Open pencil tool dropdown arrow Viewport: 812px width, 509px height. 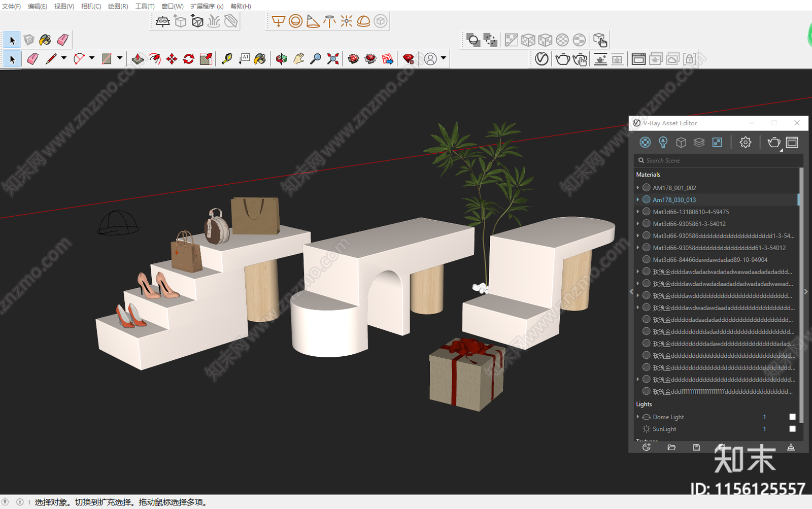click(64, 58)
